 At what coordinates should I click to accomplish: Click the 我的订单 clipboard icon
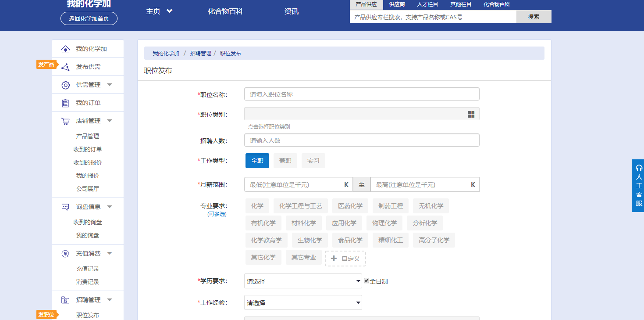(65, 103)
